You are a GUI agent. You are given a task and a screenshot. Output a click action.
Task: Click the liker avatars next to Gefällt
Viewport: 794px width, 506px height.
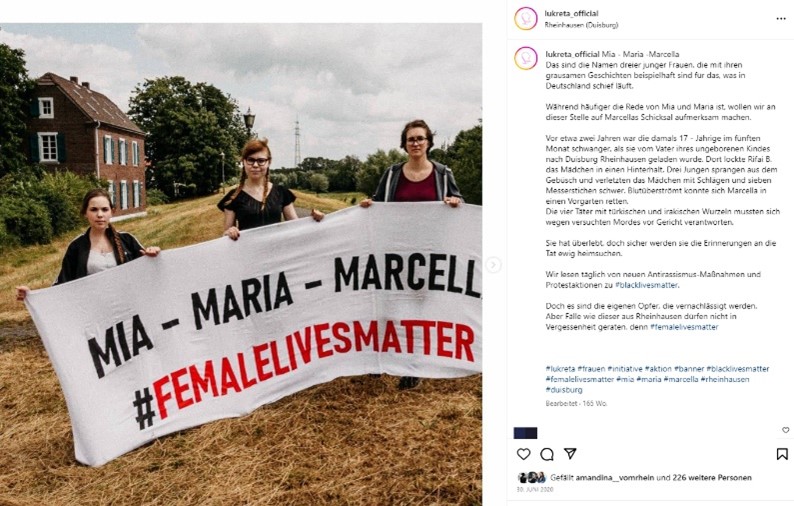pos(530,478)
